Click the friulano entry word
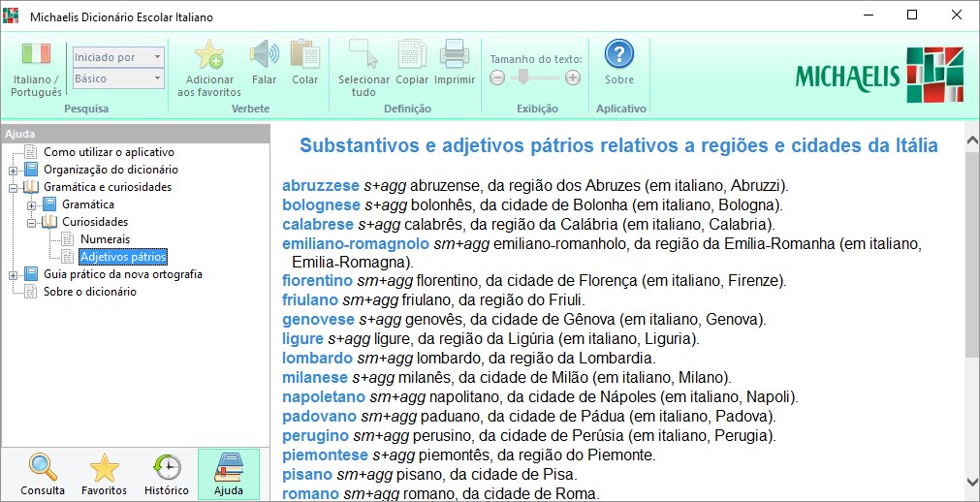The image size is (980, 502). coord(310,300)
